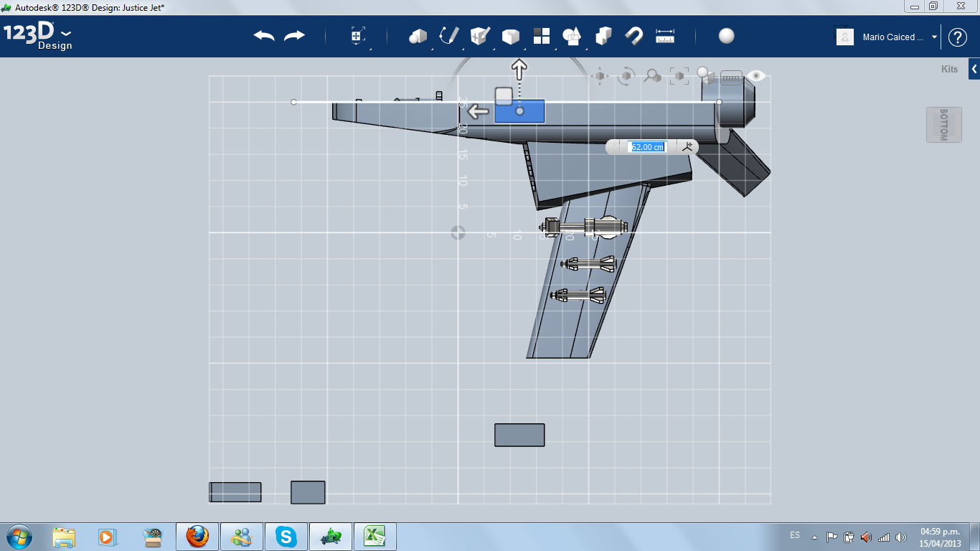Open the Help question mark

958,37
